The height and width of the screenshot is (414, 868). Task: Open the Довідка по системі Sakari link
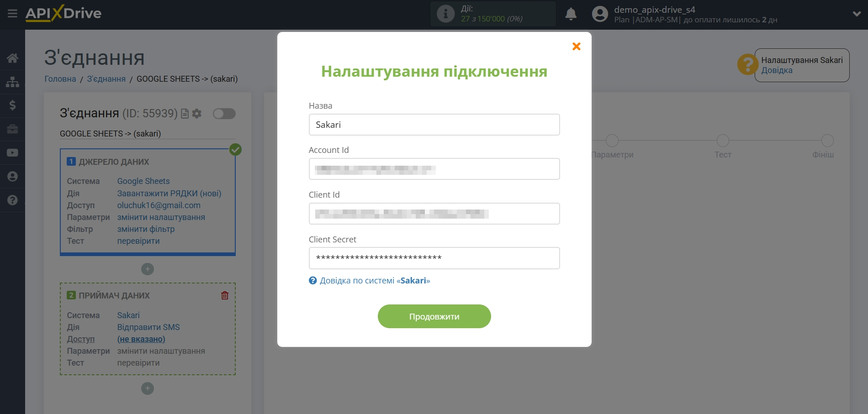pyautogui.click(x=375, y=281)
